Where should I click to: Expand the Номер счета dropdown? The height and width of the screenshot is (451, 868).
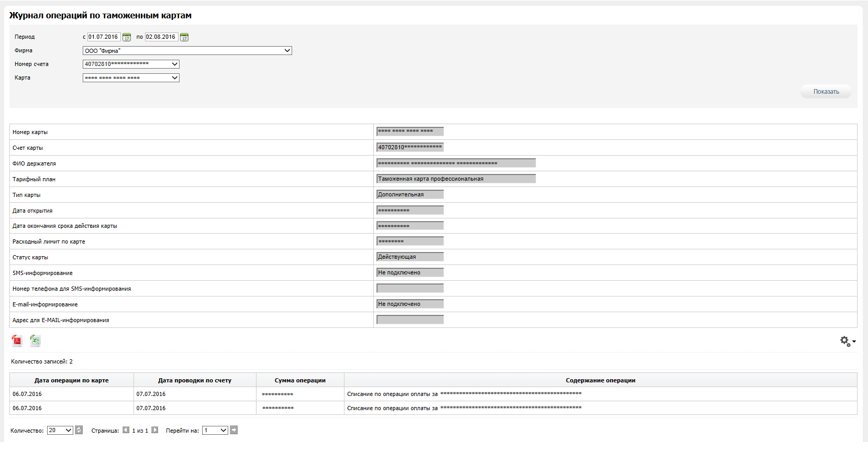coord(131,64)
